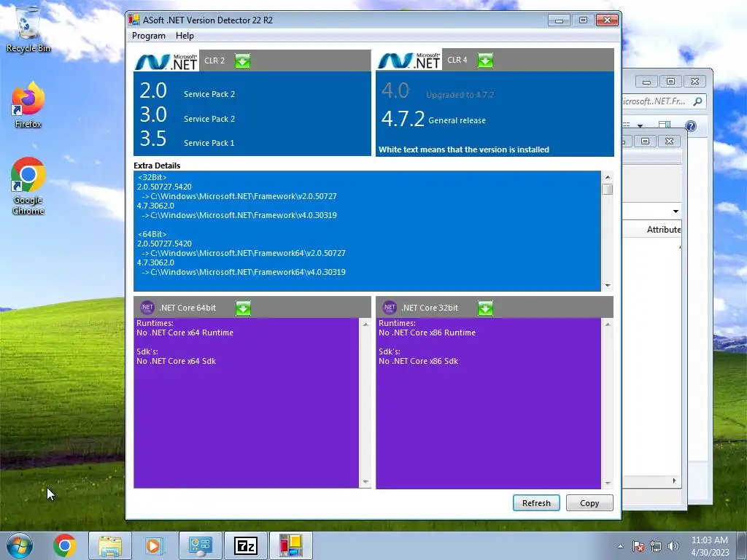Click the Windows Start button
The image size is (747, 560).
(x=20, y=545)
